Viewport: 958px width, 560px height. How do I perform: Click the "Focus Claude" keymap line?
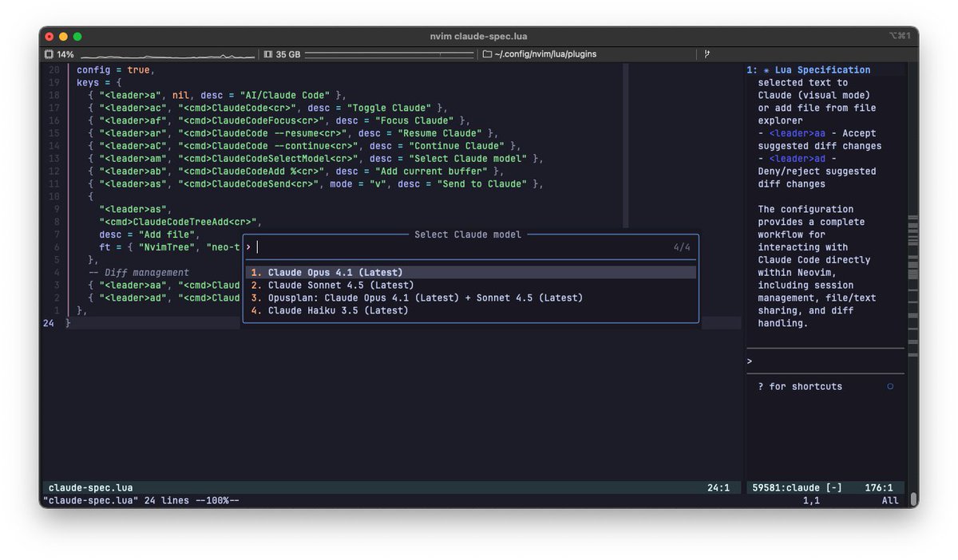(279, 120)
